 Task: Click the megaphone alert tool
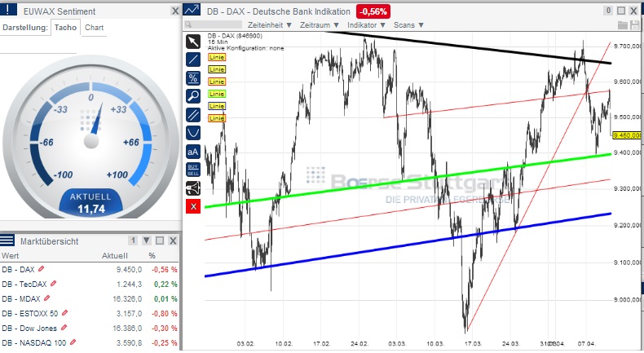(193, 188)
